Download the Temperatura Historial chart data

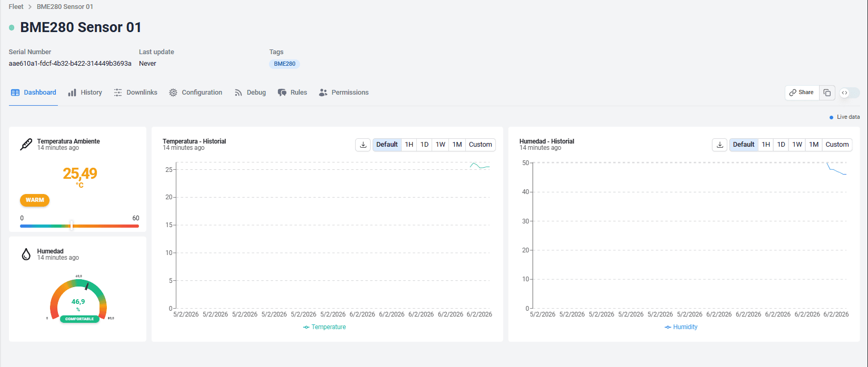363,145
